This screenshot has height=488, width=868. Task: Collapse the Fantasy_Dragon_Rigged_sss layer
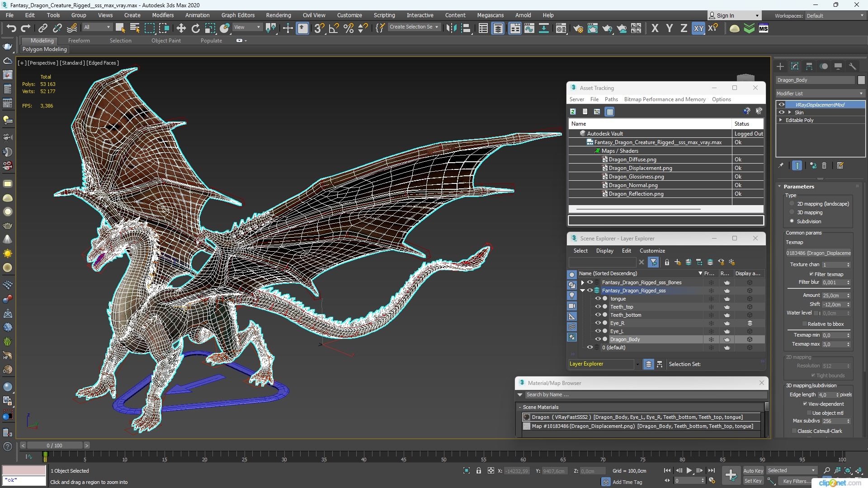(x=583, y=291)
